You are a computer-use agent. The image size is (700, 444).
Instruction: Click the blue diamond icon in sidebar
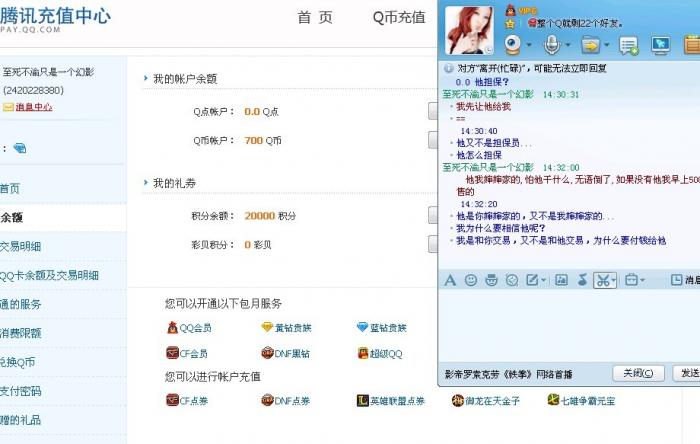20,148
